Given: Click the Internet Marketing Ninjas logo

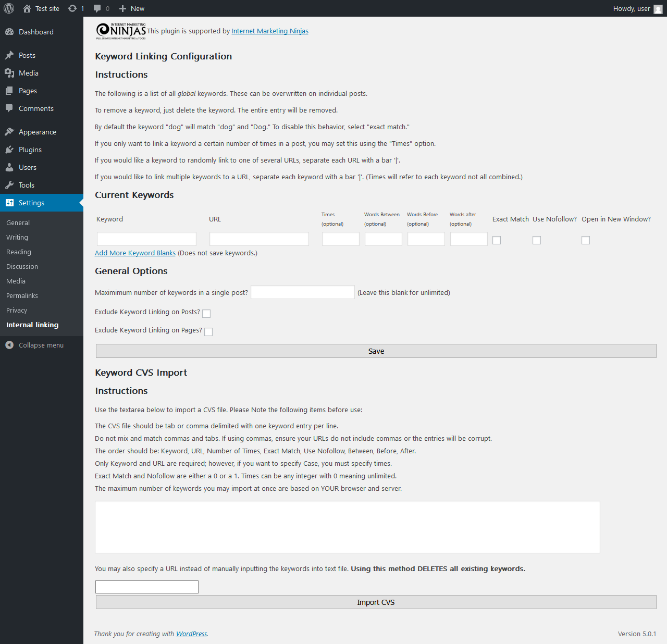Looking at the screenshot, I should click(x=121, y=31).
